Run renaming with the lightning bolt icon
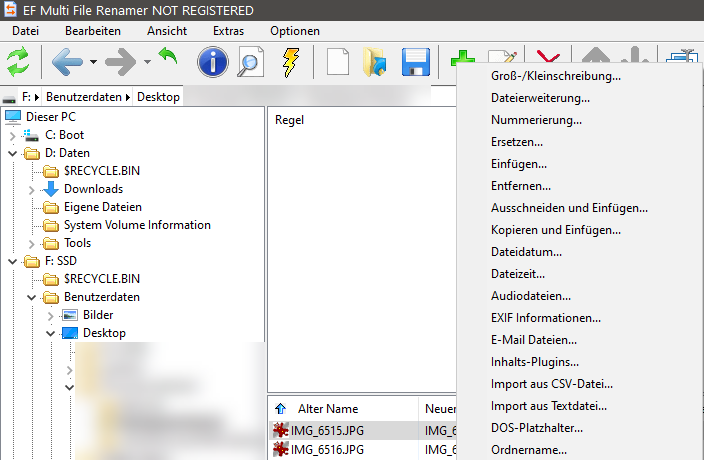Screen dimensions: 704x460 291,62
